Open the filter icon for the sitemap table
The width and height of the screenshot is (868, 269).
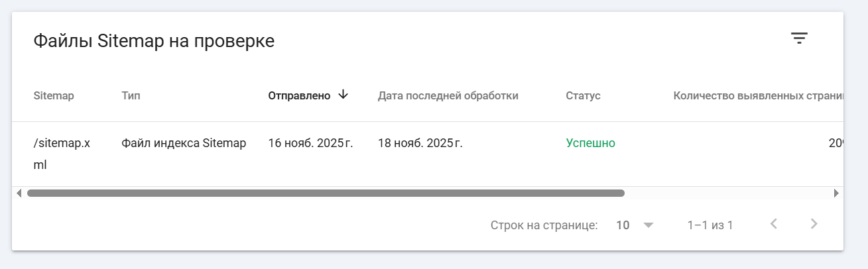point(799,38)
